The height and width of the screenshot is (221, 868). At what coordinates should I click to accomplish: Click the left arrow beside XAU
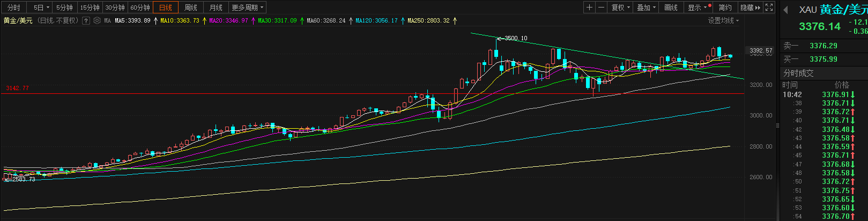click(786, 10)
